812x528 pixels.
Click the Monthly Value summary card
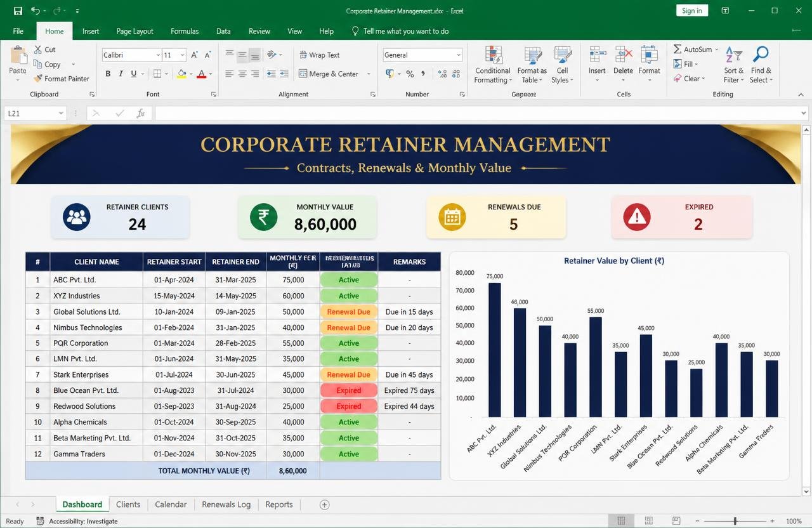point(307,217)
